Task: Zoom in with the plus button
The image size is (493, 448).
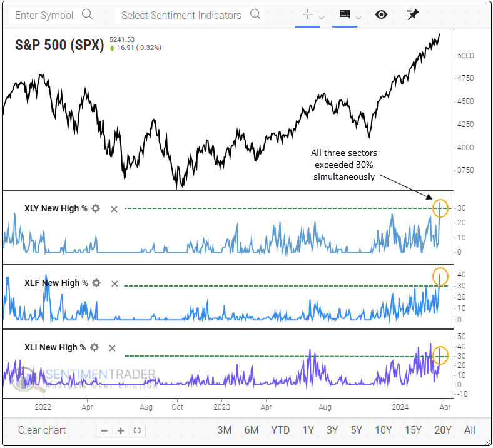Action: [121, 430]
